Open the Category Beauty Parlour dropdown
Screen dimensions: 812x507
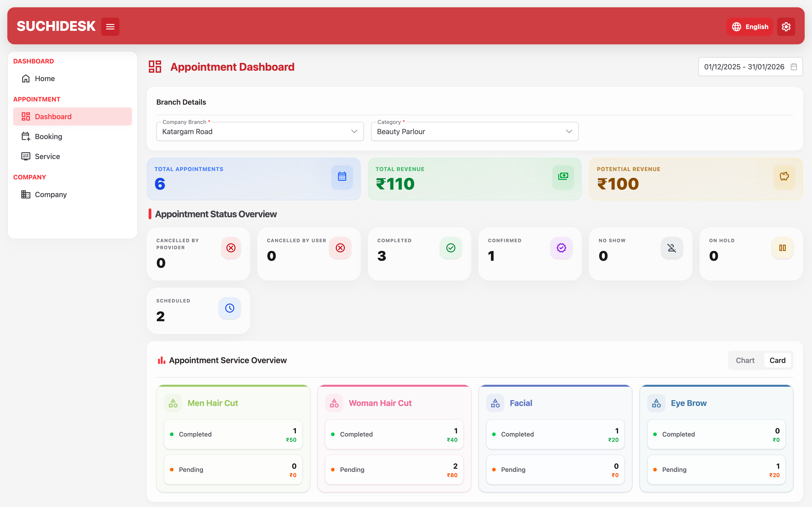(x=474, y=131)
